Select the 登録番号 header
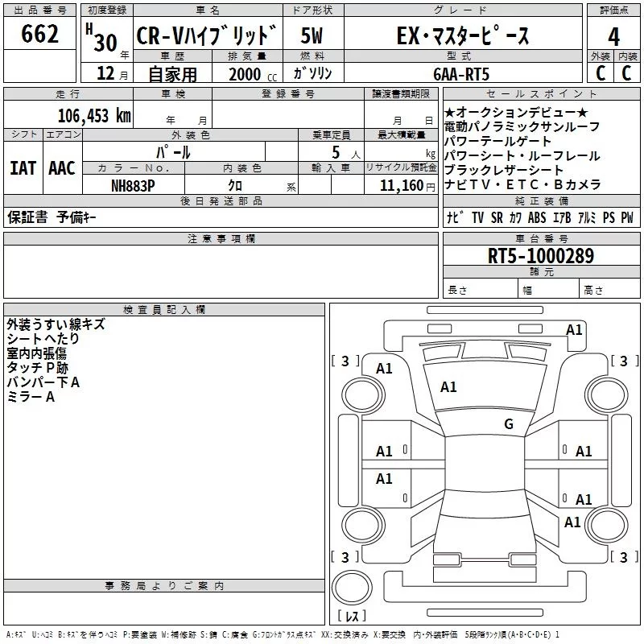The height and width of the screenshot is (644, 644). point(288,93)
